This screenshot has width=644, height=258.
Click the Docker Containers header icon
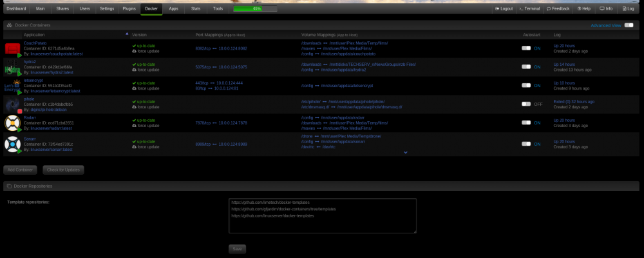coord(10,25)
